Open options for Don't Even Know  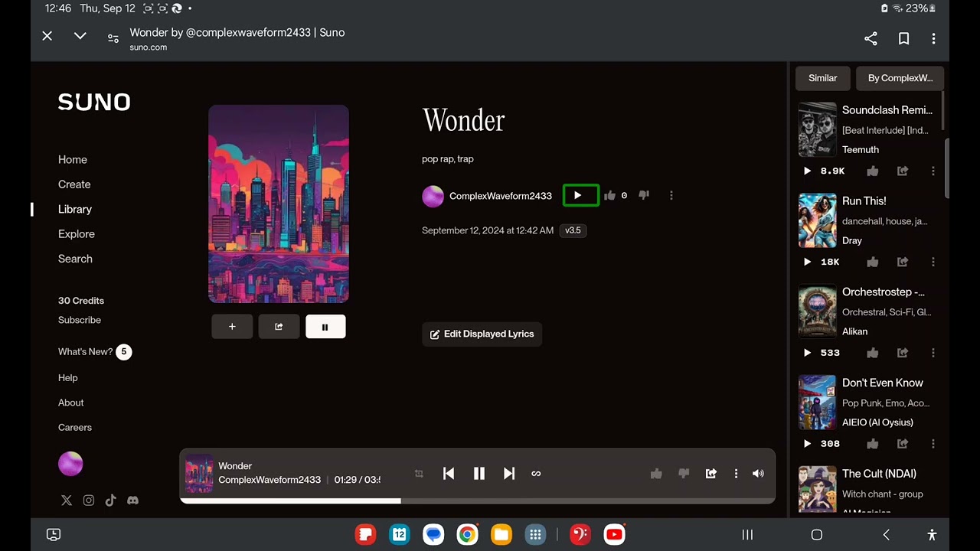(933, 444)
